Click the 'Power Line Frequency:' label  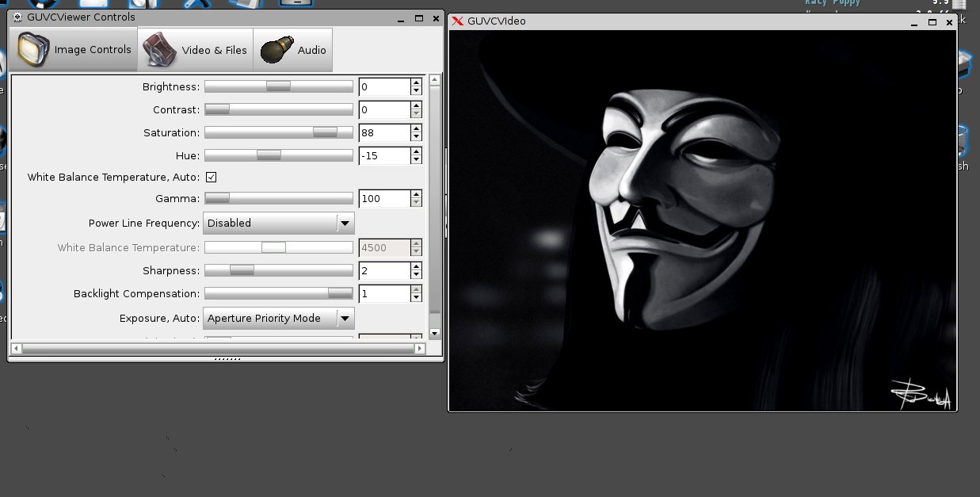point(144,224)
